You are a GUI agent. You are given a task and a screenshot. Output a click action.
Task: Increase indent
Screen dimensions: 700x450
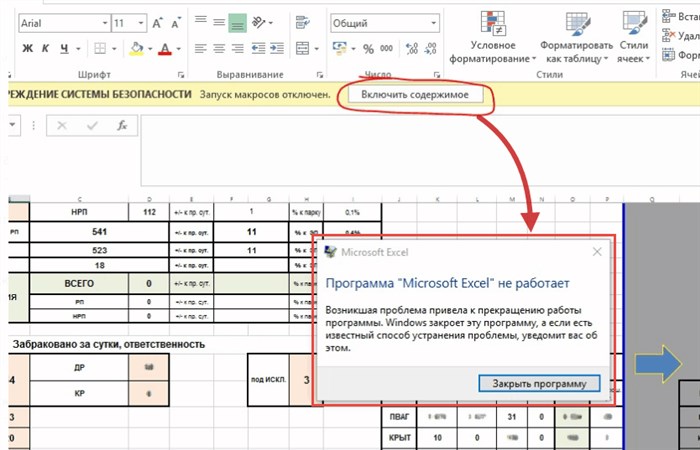tap(277, 48)
